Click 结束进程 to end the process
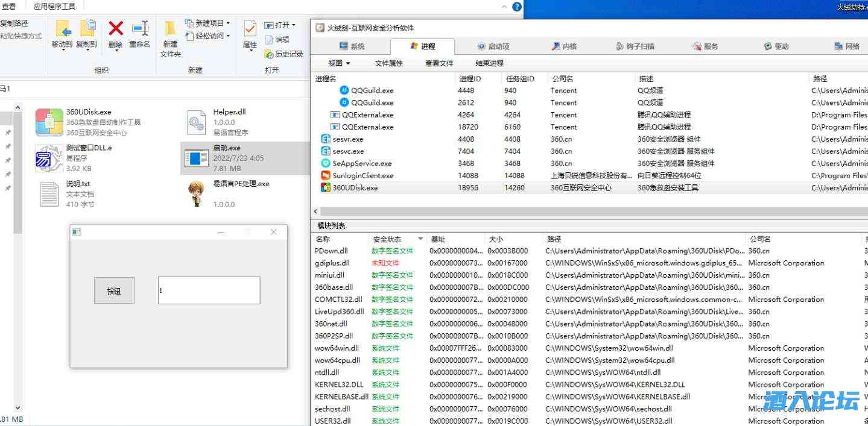868x426 pixels. (489, 63)
